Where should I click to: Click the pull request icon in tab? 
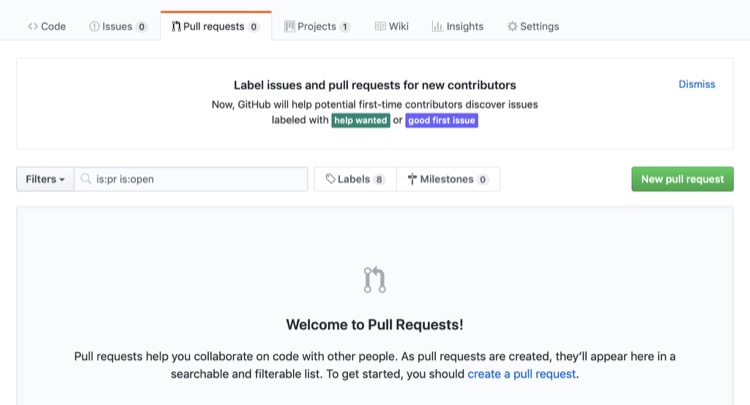[176, 26]
